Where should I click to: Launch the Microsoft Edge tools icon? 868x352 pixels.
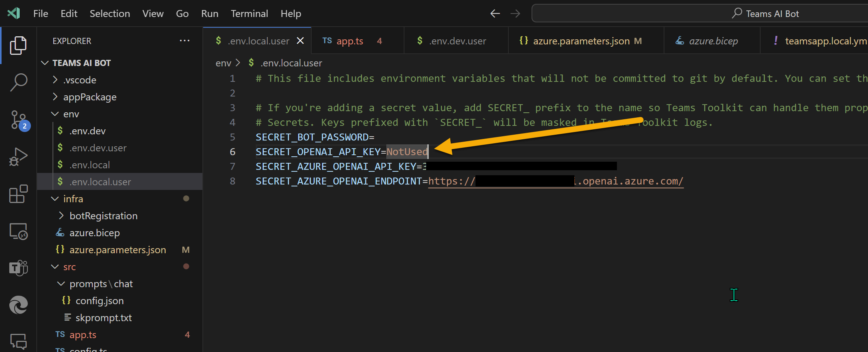coord(18,305)
